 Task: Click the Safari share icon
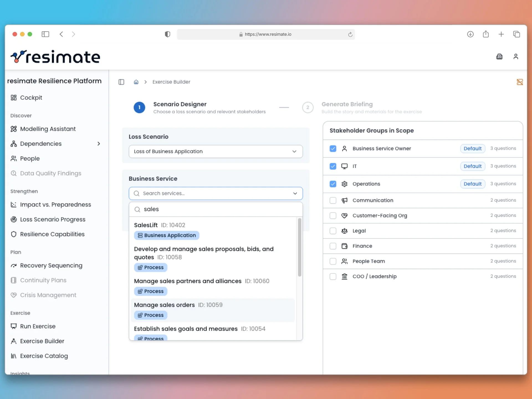486,34
